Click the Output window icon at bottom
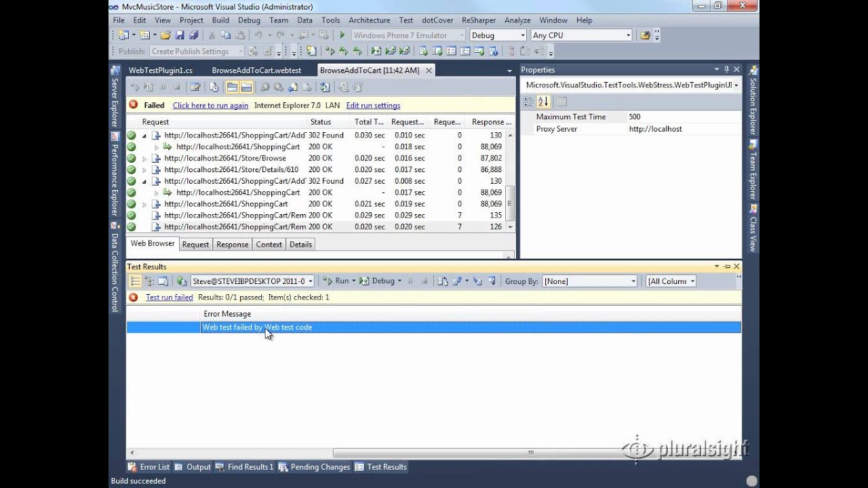Screen dimensions: 868x488 179,467
